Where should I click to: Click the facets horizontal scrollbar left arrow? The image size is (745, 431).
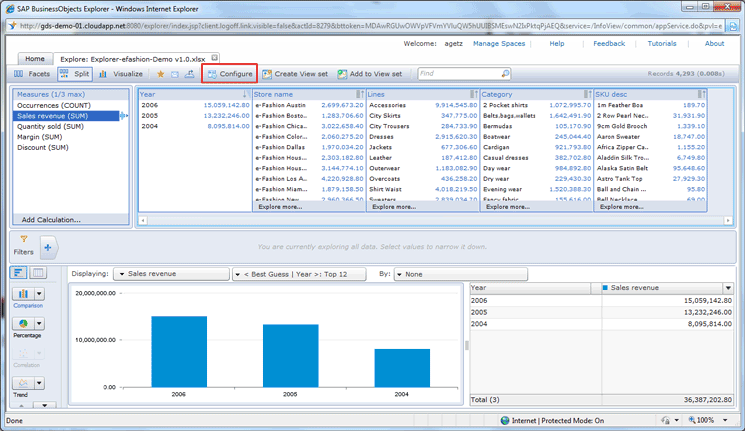(143, 220)
